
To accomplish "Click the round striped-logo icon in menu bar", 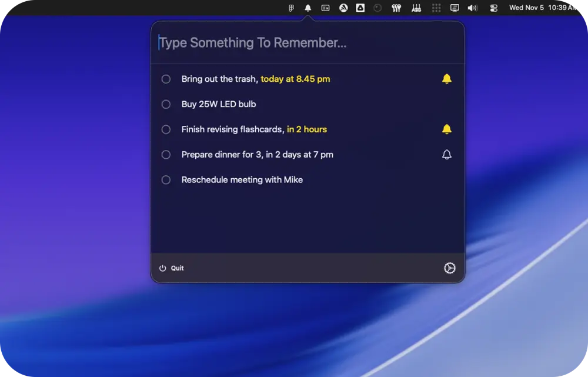I will pos(343,8).
